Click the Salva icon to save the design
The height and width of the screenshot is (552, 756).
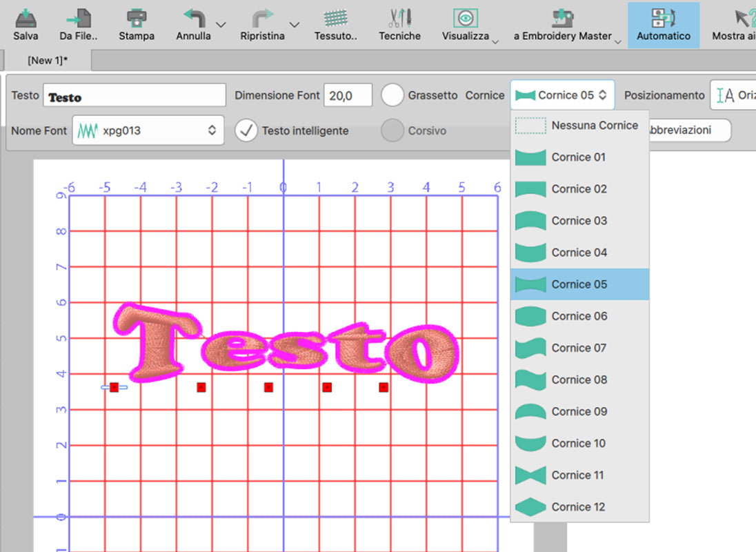[x=25, y=23]
